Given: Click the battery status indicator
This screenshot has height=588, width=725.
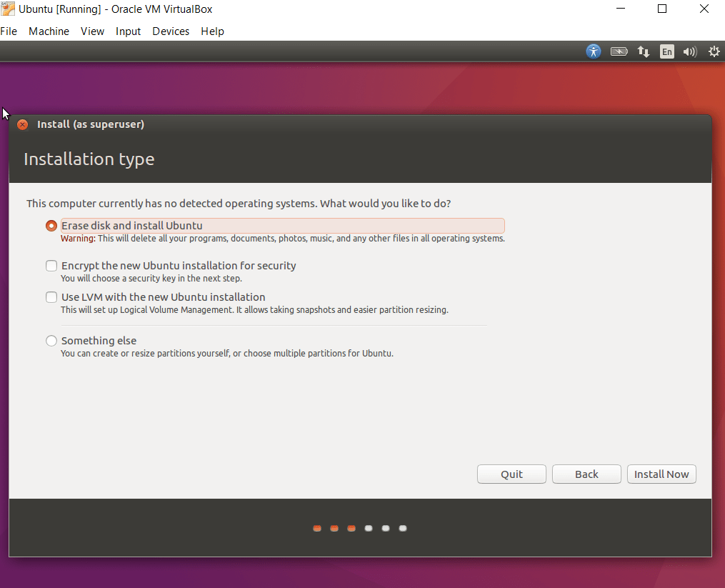Looking at the screenshot, I should (619, 51).
